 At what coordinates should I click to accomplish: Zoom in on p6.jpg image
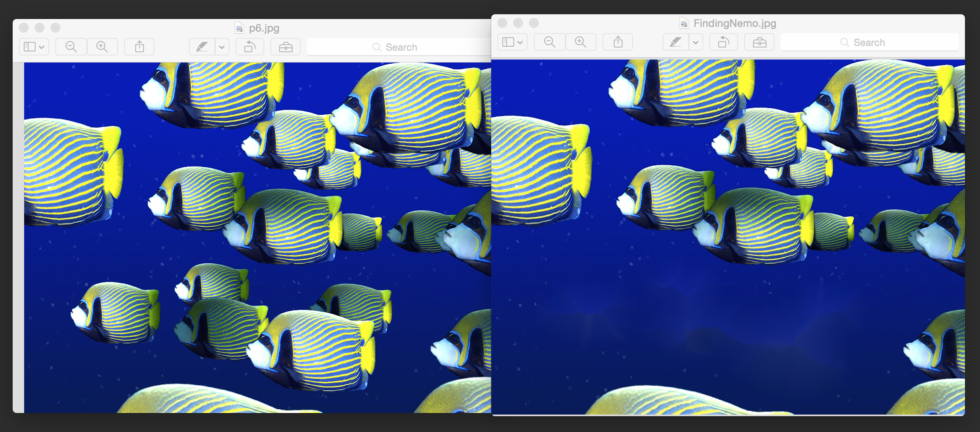(102, 47)
